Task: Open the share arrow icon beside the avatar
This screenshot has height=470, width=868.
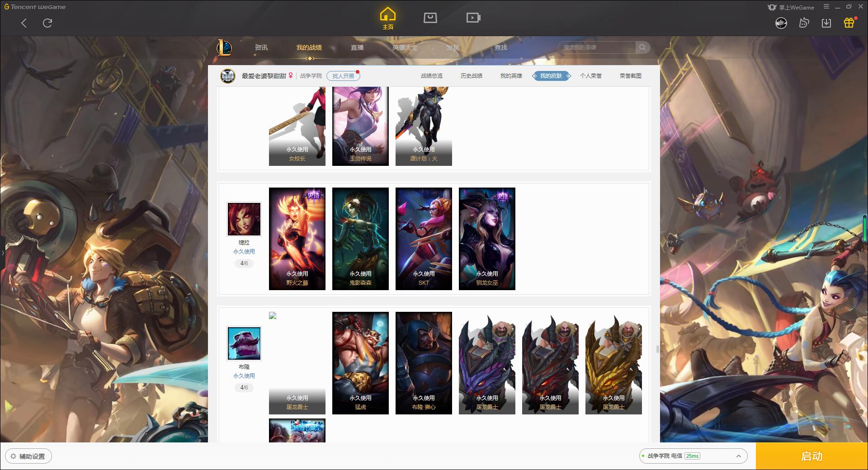Action: click(804, 23)
